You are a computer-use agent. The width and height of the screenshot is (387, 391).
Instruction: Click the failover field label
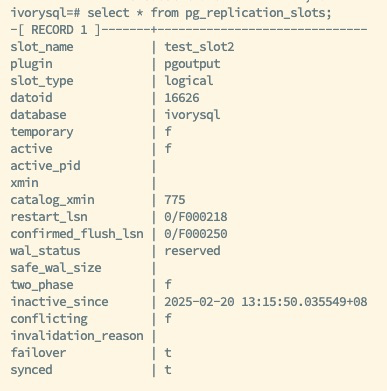pyautogui.click(x=38, y=353)
